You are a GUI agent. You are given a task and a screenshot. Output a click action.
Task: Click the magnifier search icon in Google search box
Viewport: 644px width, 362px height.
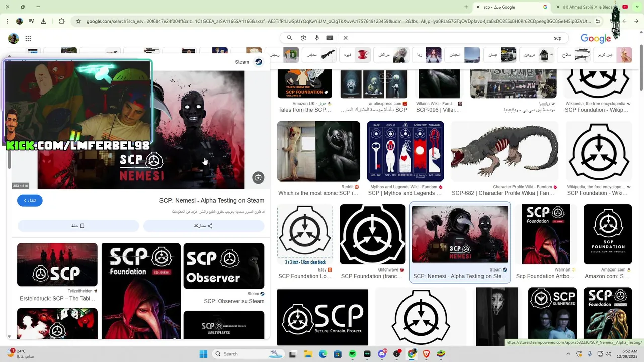pyautogui.click(x=289, y=38)
